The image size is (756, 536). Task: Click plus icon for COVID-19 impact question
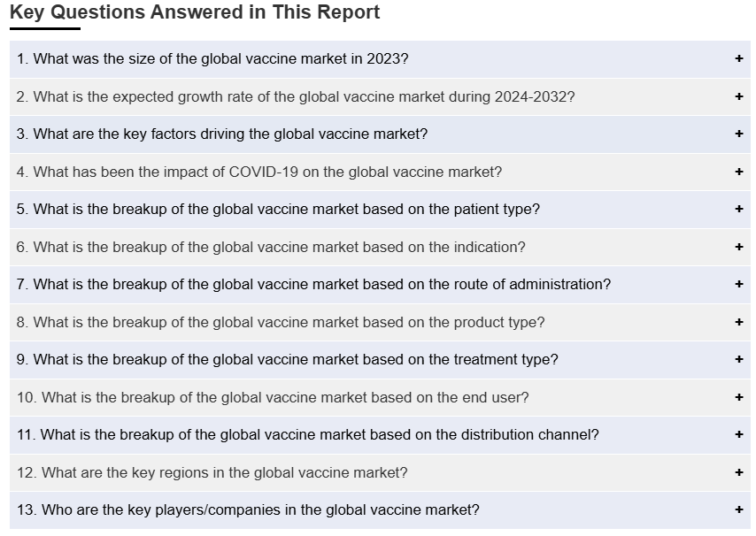click(739, 172)
